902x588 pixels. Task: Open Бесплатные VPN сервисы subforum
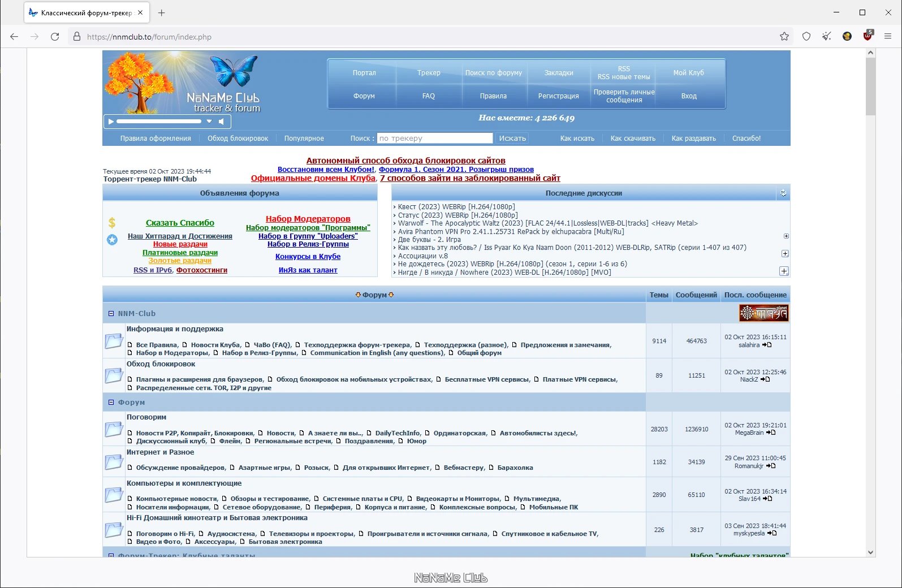coord(487,379)
